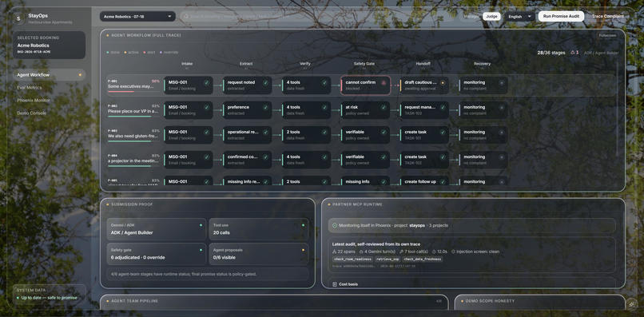Select the 'a projector in the meetin...' row

pos(133,160)
